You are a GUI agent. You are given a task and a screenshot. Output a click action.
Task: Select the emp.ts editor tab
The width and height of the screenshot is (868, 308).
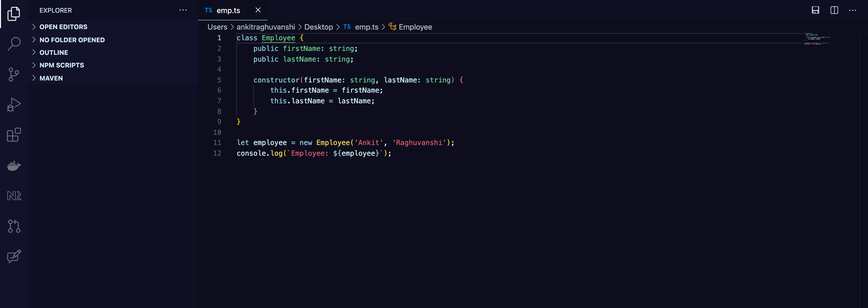228,10
